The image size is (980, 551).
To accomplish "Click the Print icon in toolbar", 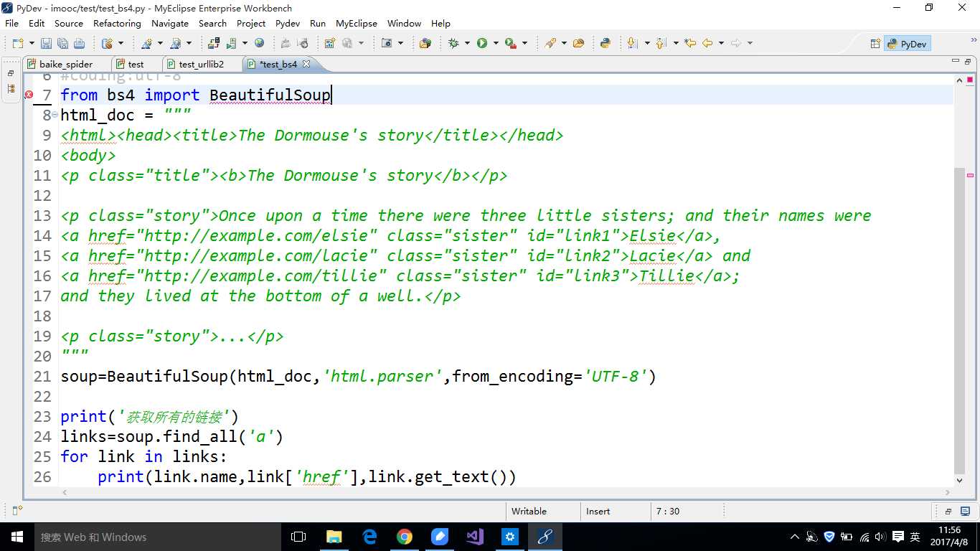I will 79,44.
